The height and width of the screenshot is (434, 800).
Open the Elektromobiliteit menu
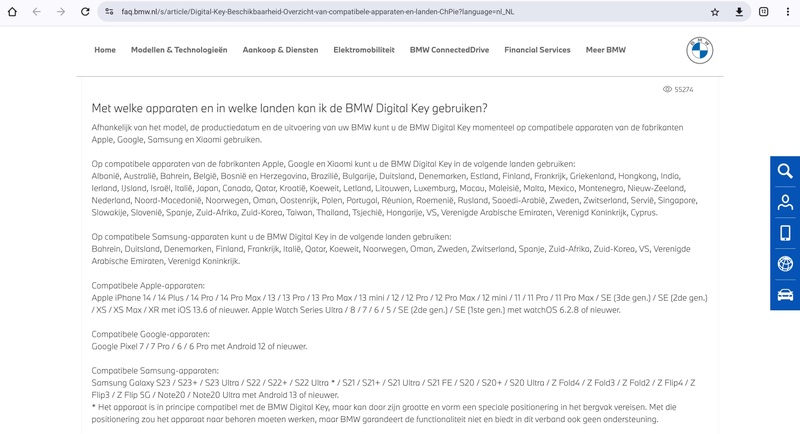pos(364,50)
